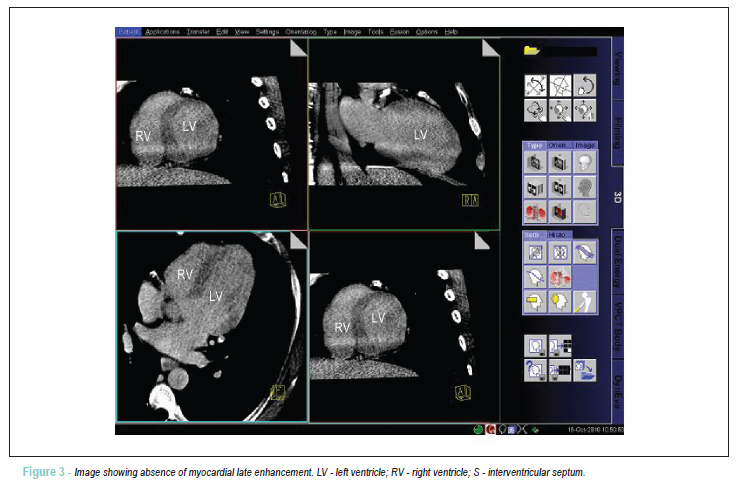Open the Patient menu
This screenshot has height=482, width=740.
[x=128, y=32]
